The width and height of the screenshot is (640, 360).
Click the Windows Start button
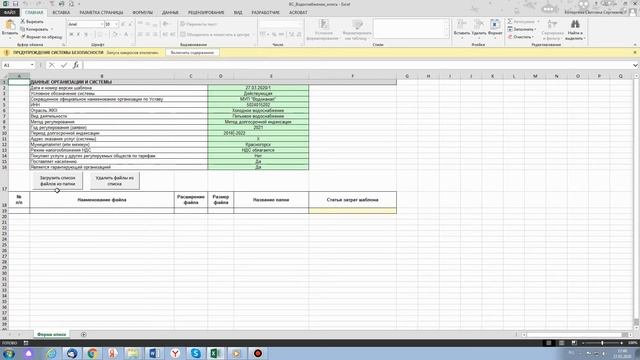click(8, 353)
